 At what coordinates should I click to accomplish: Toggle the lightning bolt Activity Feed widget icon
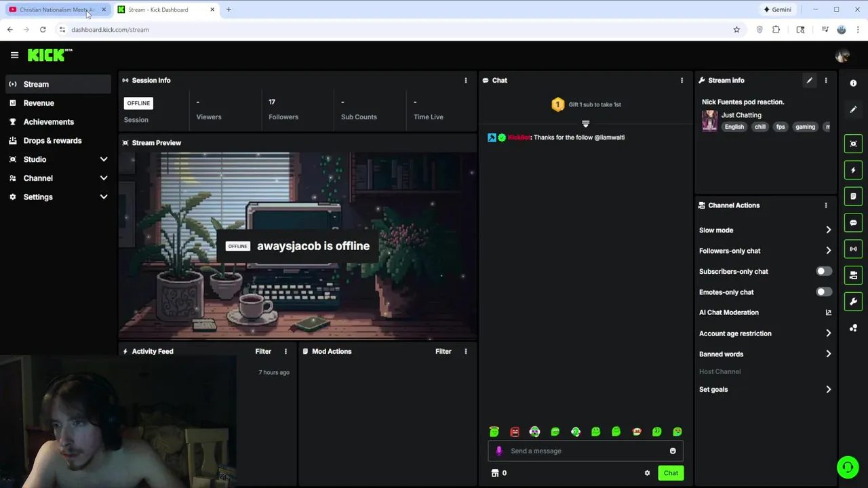click(x=853, y=170)
